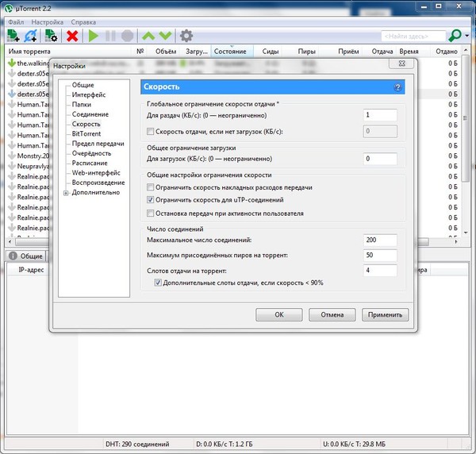Click torrent list scroll-down arrow

click(466, 233)
